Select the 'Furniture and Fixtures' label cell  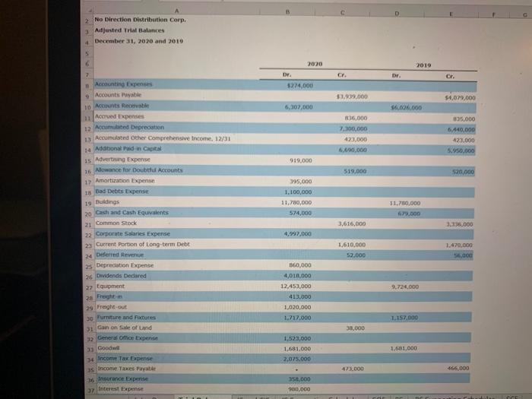pyautogui.click(x=126, y=317)
